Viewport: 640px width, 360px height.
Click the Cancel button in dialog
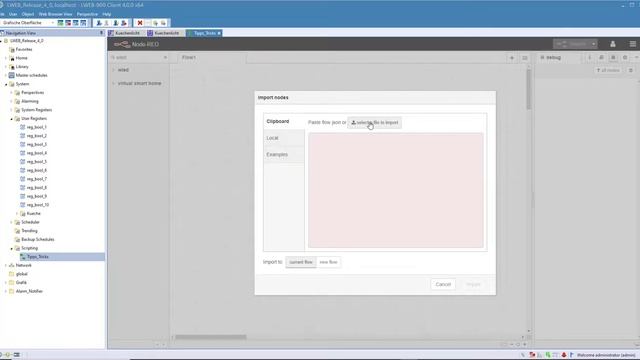tap(443, 284)
